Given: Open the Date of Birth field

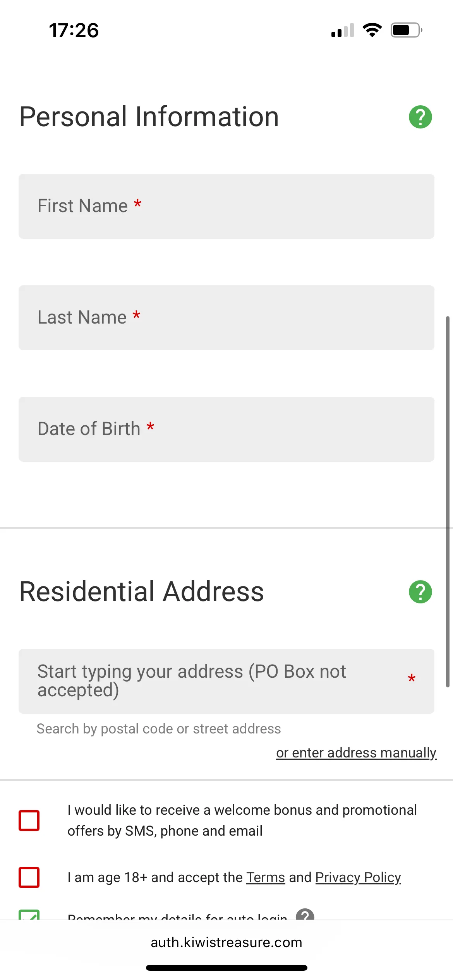Looking at the screenshot, I should [x=226, y=429].
